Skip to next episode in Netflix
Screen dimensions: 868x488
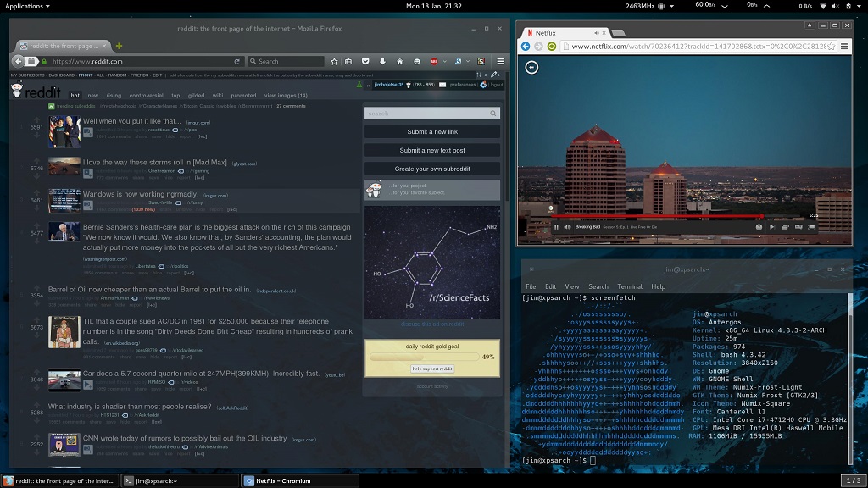pos(772,227)
